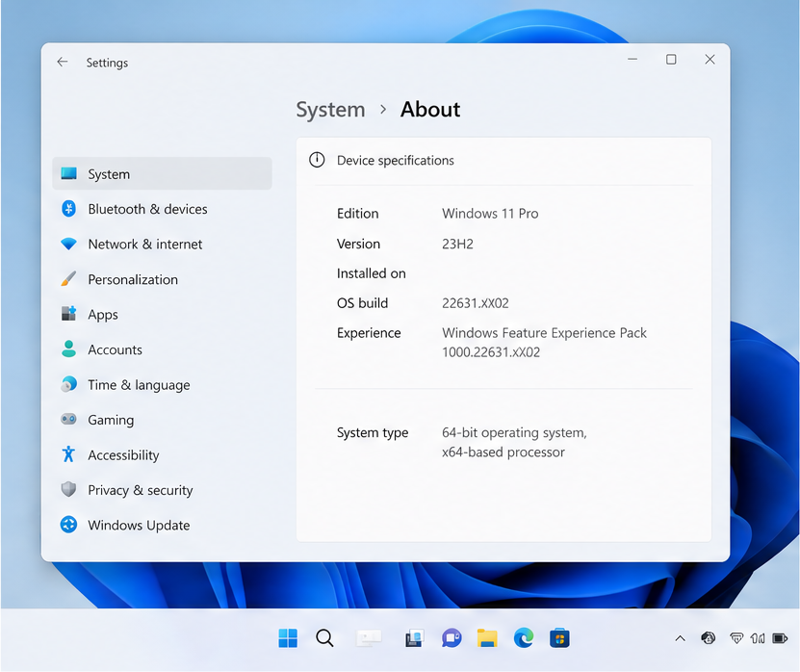Image resolution: width=800 pixels, height=672 pixels.
Task: Open Microsoft Store from taskbar
Action: (559, 637)
